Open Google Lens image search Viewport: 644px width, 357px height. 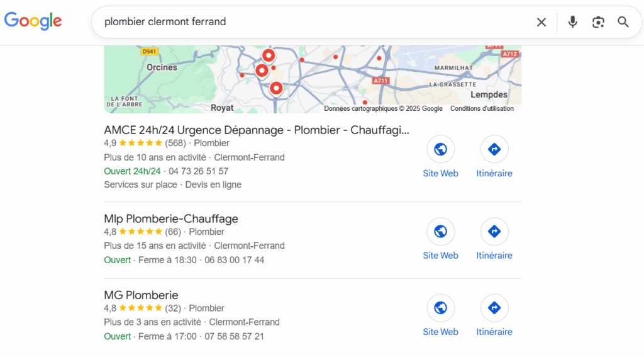point(597,22)
